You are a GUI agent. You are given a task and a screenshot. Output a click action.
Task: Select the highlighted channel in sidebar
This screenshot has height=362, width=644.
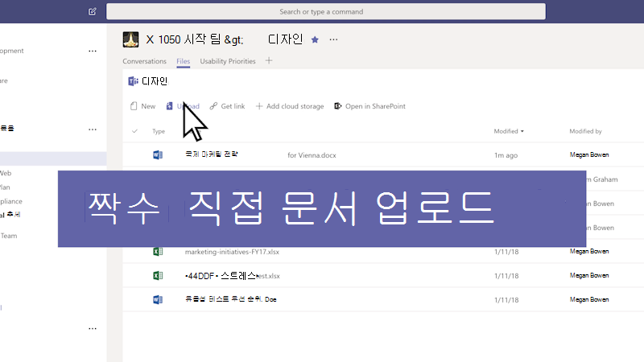53,158
